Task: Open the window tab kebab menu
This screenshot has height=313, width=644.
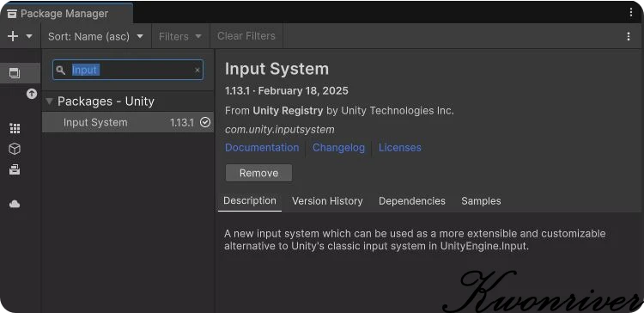Action: point(631,12)
